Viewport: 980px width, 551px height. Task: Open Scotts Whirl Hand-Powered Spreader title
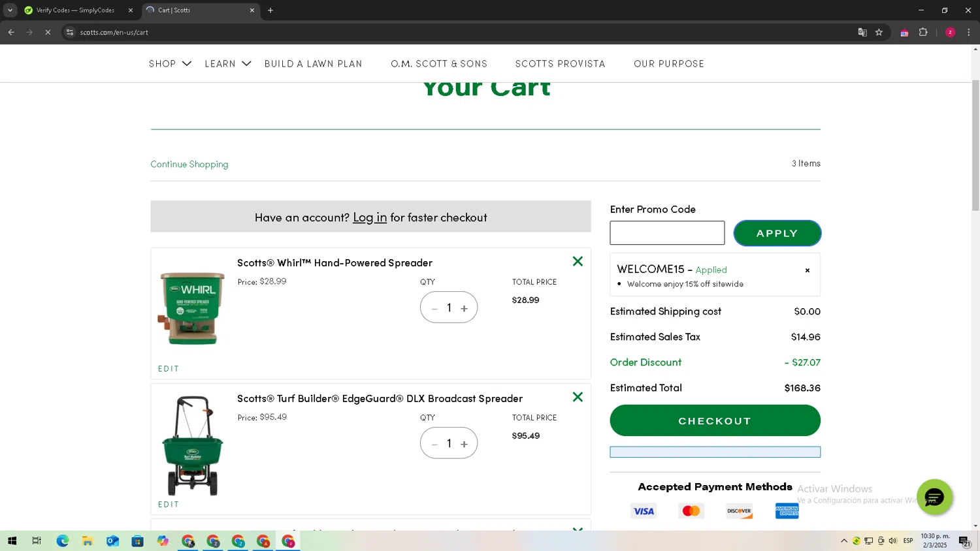(x=335, y=262)
